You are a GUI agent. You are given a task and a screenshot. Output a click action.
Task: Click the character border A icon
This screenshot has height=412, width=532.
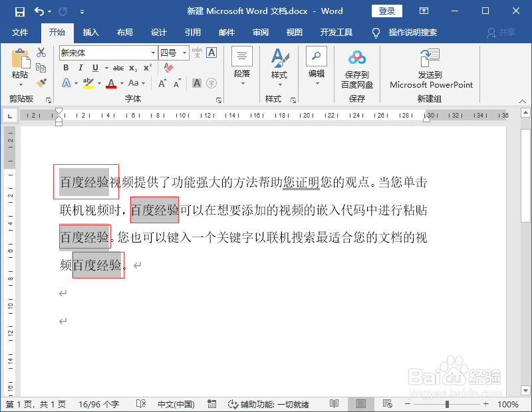tap(211, 52)
